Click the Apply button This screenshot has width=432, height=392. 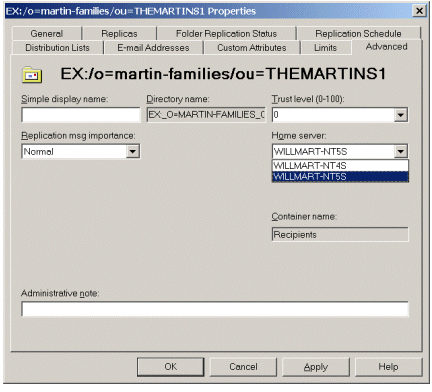316,367
